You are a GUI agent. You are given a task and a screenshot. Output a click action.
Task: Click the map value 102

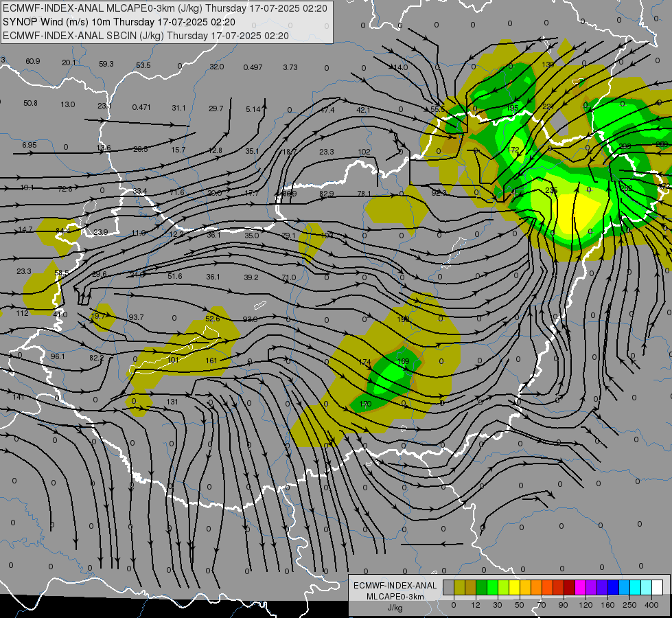364,152
